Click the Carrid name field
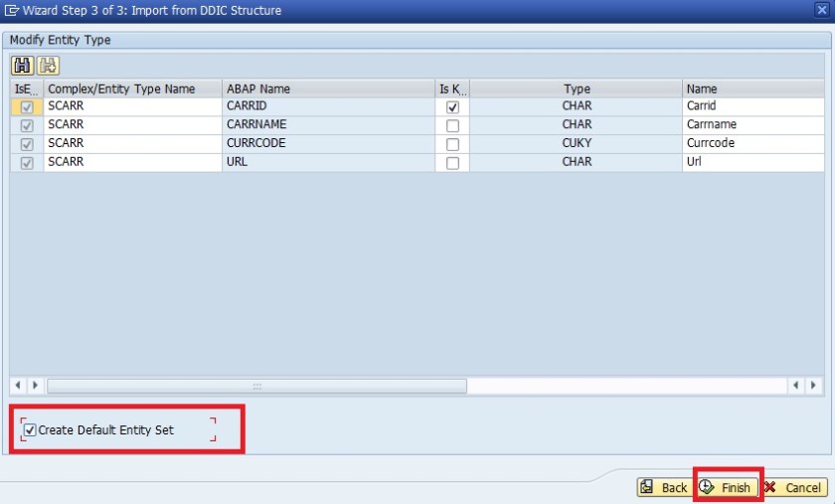Image resolution: width=835 pixels, height=504 pixels. pos(753,106)
